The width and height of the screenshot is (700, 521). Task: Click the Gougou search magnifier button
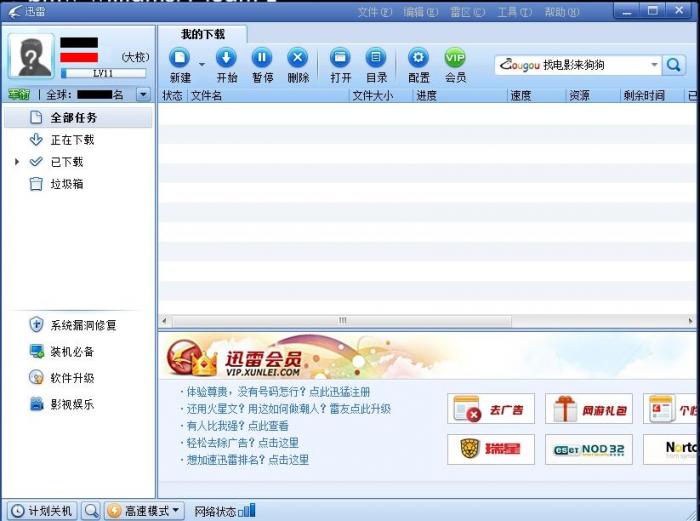coord(674,66)
